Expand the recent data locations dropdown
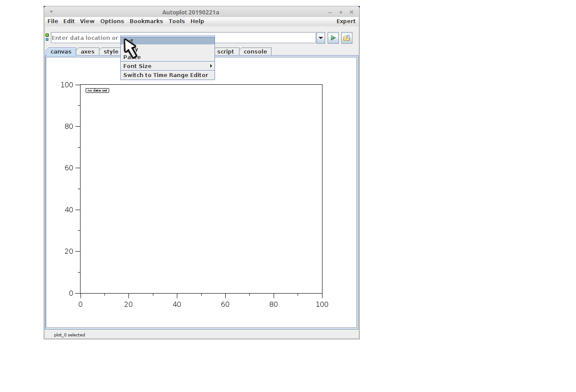Image resolution: width=576 pixels, height=392 pixels. (x=320, y=38)
